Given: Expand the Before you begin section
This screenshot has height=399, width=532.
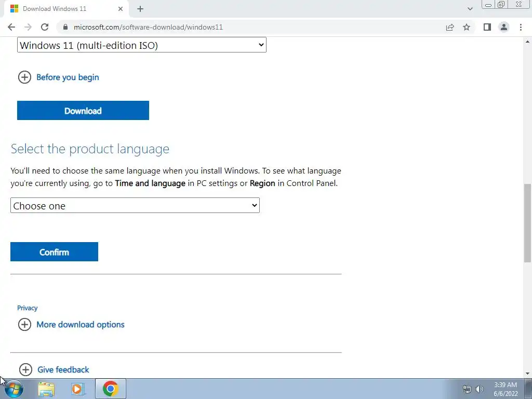Looking at the screenshot, I should (x=58, y=77).
